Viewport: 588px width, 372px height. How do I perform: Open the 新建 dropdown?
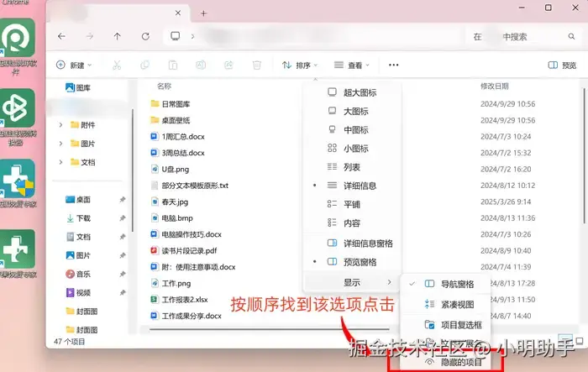coord(74,65)
